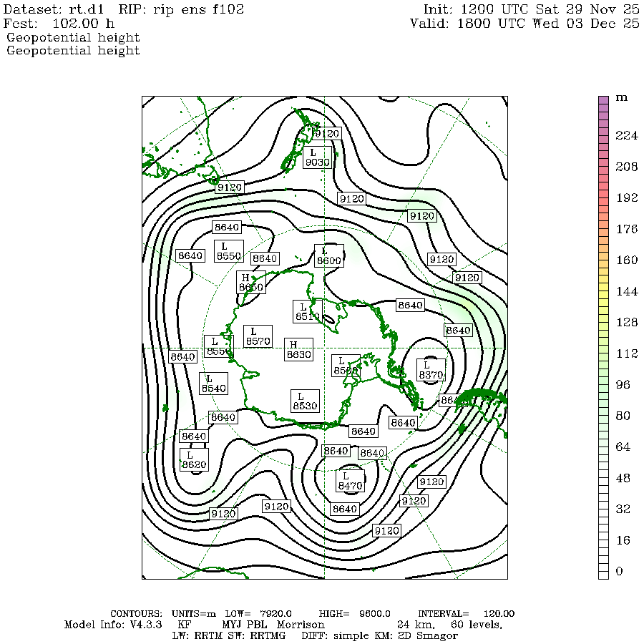Click the 'UNITS=m' footer text
The image size is (644, 644).
pyautogui.click(x=193, y=614)
